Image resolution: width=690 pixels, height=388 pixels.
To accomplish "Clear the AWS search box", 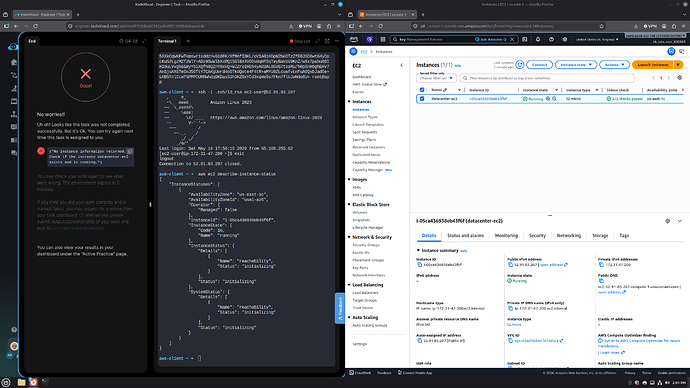I will tap(512, 39).
